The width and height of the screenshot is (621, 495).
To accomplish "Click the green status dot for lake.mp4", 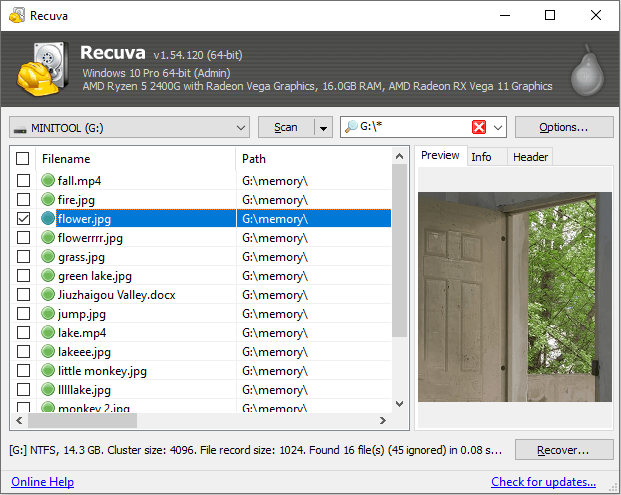I will 48,333.
